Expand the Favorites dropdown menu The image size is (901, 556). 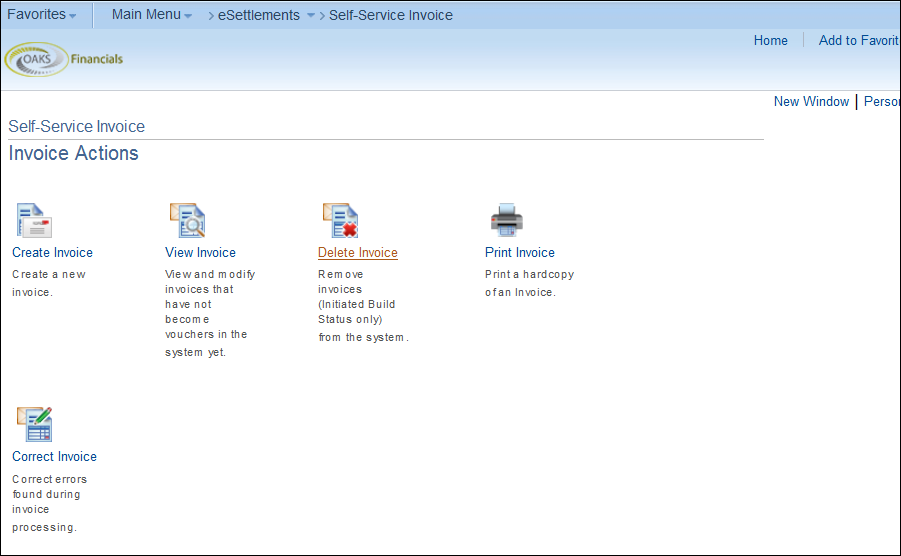[x=42, y=15]
